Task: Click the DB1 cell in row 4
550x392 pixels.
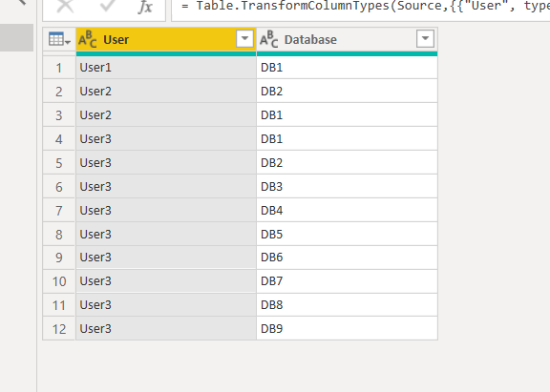Action: pos(347,139)
